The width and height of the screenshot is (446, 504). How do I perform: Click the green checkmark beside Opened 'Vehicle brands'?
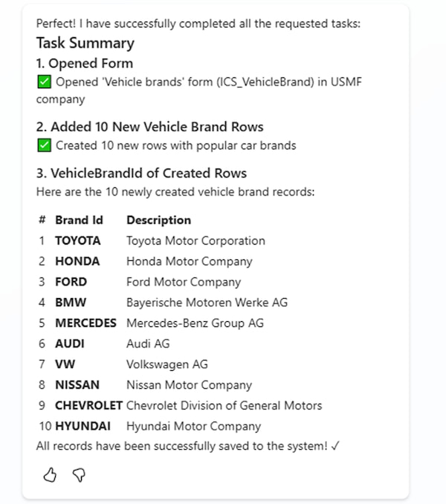pyautogui.click(x=44, y=83)
